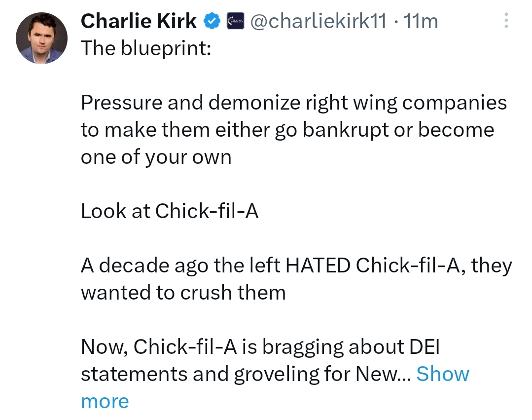
Task: Click the 'wanted to crush them' line
Action: click(183, 293)
